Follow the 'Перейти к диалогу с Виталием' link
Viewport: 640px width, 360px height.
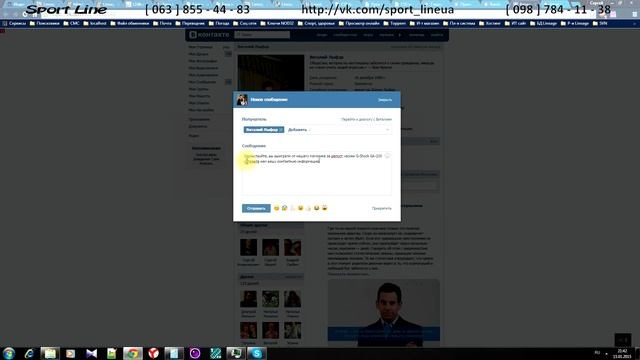[x=366, y=120]
